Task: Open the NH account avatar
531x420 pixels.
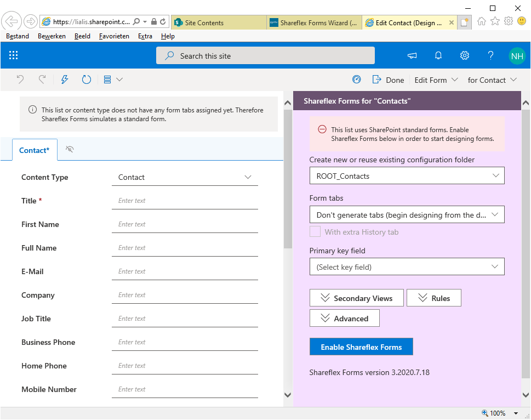Action: [517, 55]
